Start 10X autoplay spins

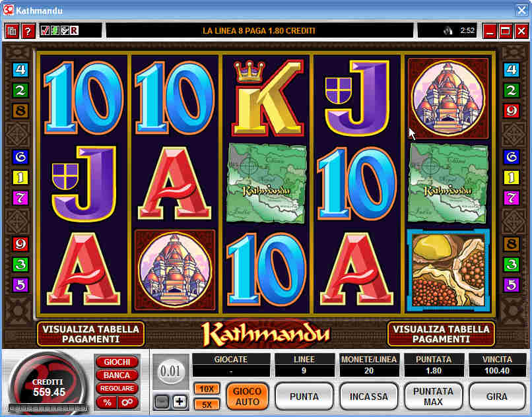[x=207, y=389]
